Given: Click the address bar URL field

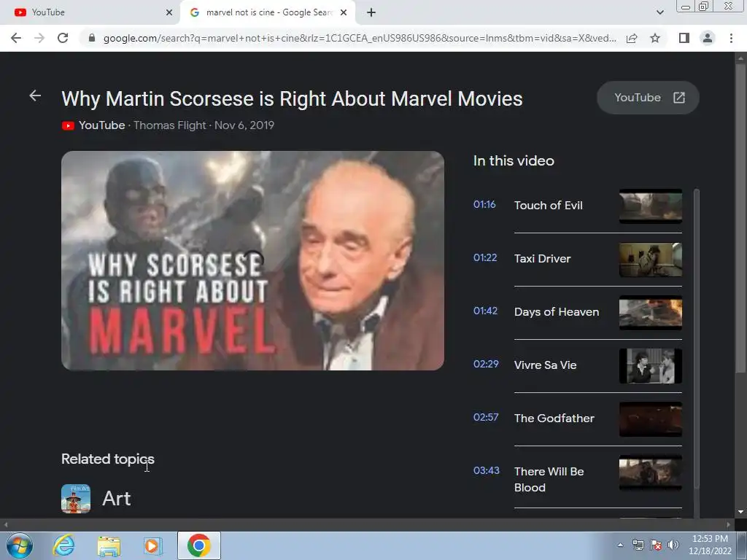Looking at the screenshot, I should [x=359, y=38].
